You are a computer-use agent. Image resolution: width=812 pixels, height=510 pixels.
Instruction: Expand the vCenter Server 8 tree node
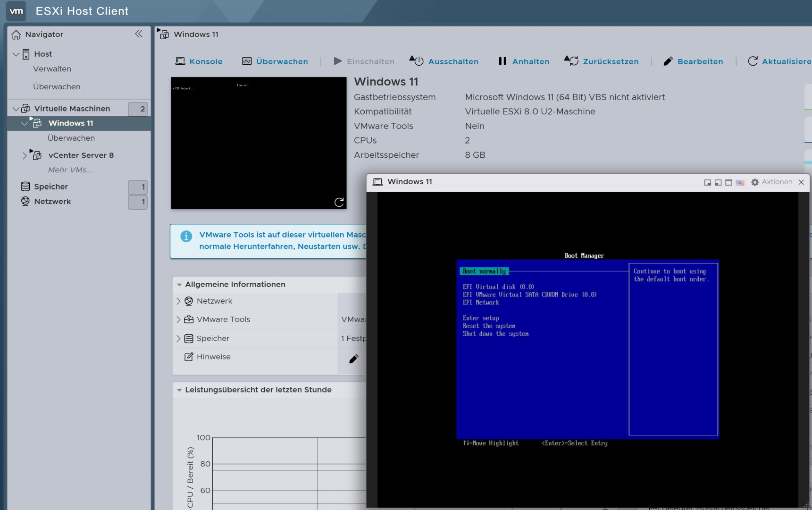tap(25, 155)
